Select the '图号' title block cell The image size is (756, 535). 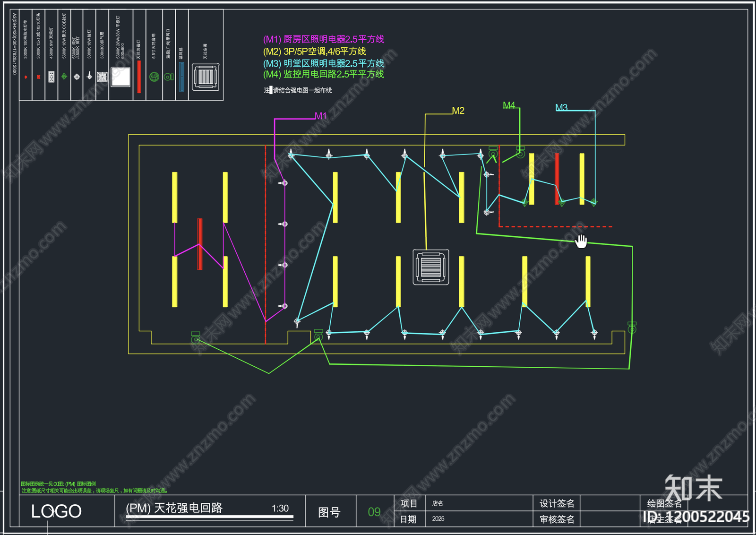pos(329,512)
